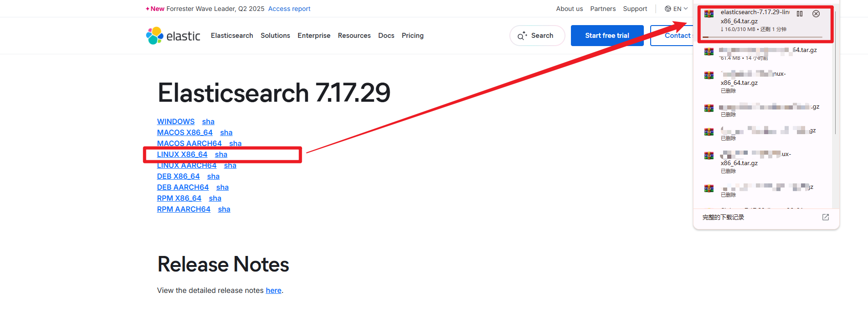This screenshot has width=868, height=318.
Task: Open sha link next to RPM AARCH64
Action: pyautogui.click(x=224, y=209)
